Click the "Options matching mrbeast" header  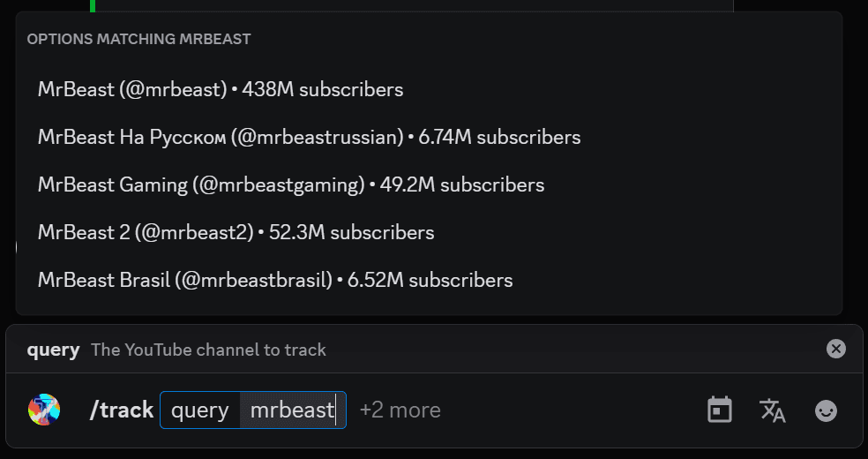[x=138, y=39]
